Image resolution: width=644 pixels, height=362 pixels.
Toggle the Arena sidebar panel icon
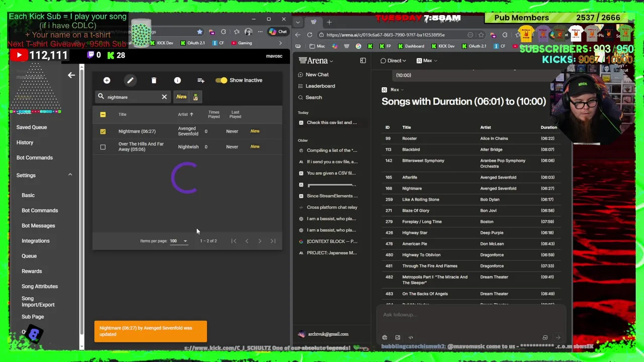363,60
